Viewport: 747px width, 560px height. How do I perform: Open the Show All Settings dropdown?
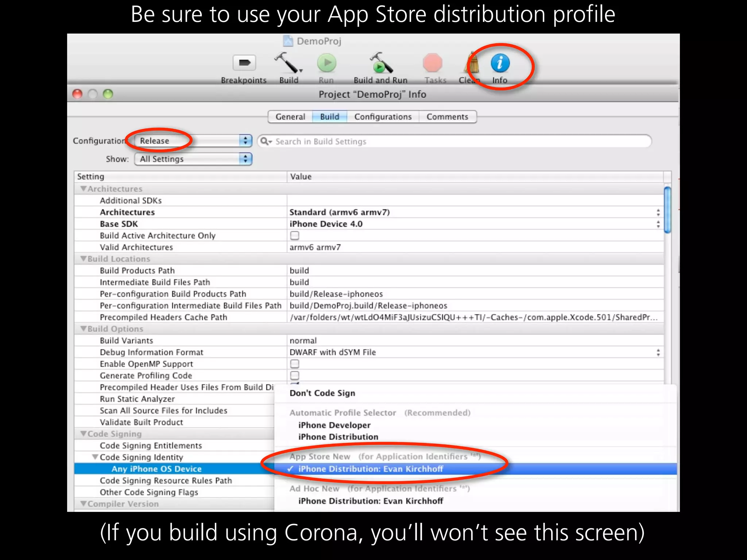pos(193,159)
